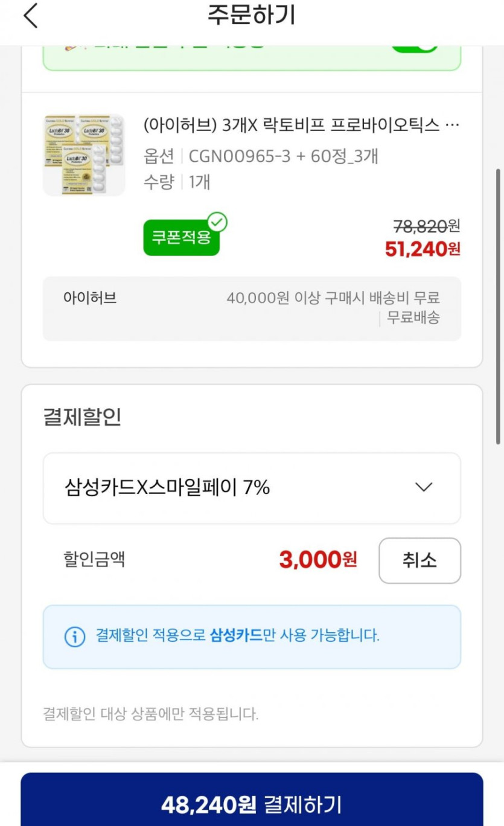The height and width of the screenshot is (826, 504).
Task: Click the vertical scrollbar on the right edge
Action: click(x=498, y=308)
